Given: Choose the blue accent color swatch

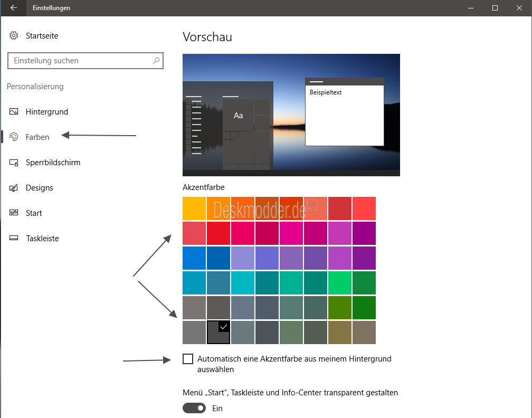Looking at the screenshot, I should (x=194, y=258).
